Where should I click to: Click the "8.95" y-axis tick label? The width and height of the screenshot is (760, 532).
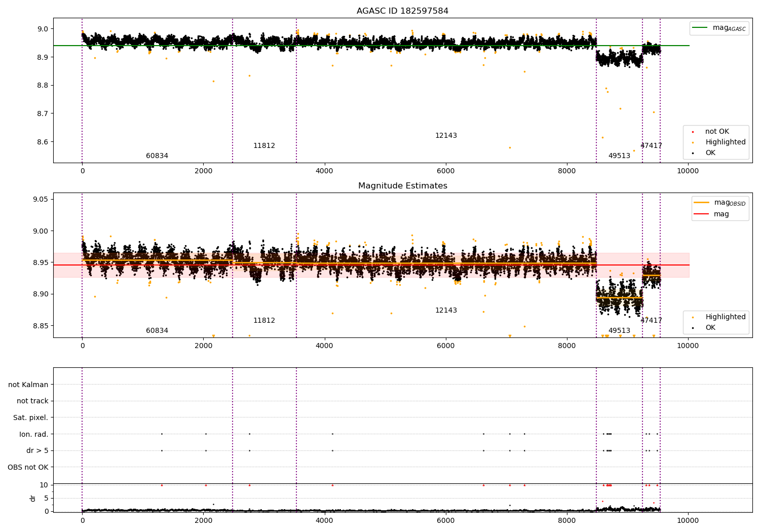[41, 262]
